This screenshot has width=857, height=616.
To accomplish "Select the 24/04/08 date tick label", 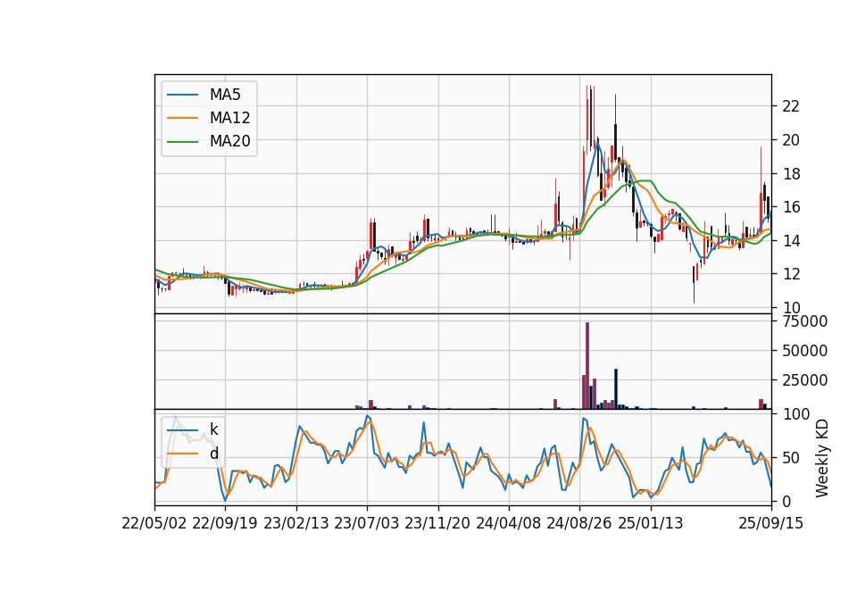I will point(508,523).
